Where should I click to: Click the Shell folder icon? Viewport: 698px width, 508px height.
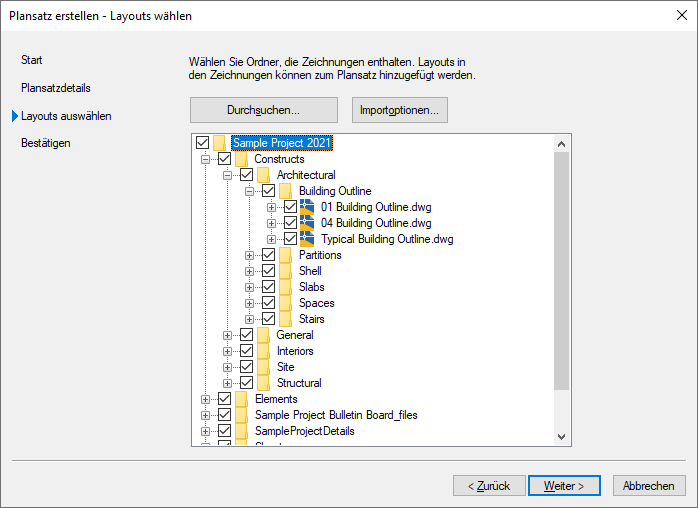(285, 271)
